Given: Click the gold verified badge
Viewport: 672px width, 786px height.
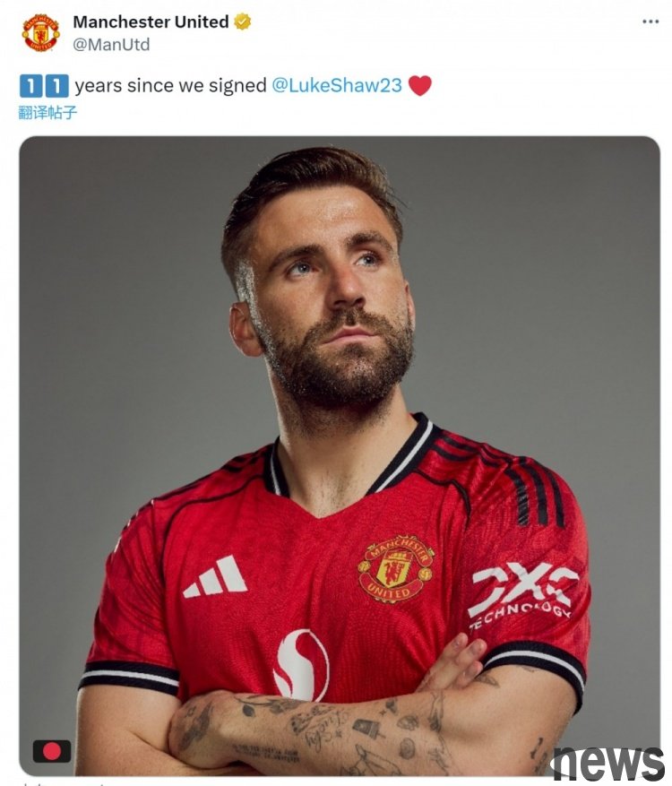Looking at the screenshot, I should click(242, 22).
